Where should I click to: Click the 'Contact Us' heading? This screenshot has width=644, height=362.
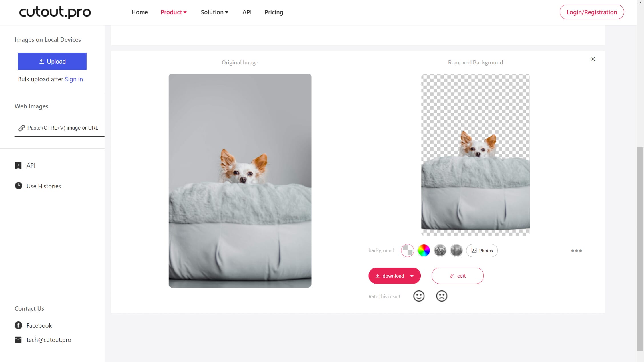[29, 308]
